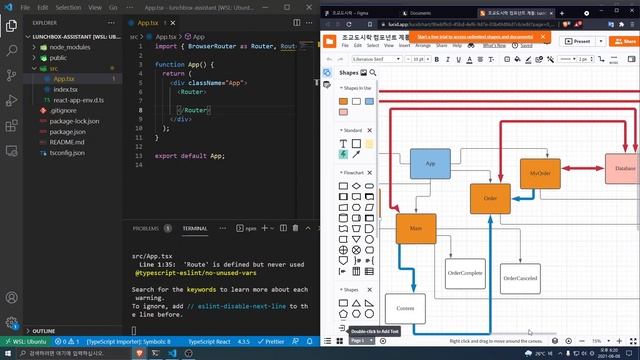This screenshot has height=360, width=640.
Task: Open Selection menu in VS Code
Action: [68, 7]
